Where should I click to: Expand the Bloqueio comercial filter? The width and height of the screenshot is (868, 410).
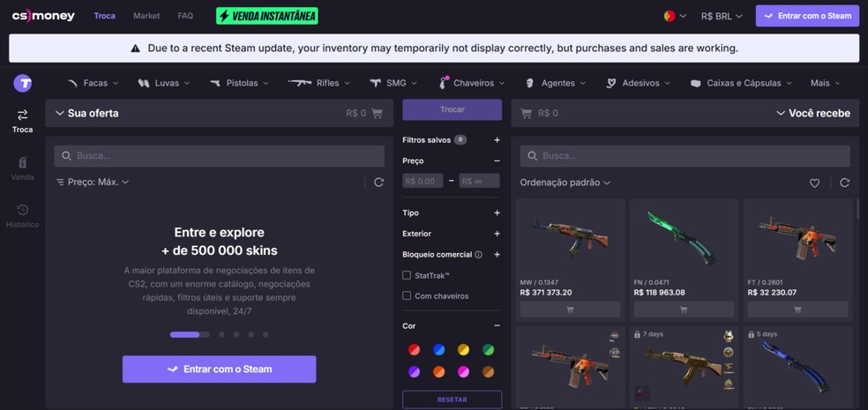click(498, 255)
